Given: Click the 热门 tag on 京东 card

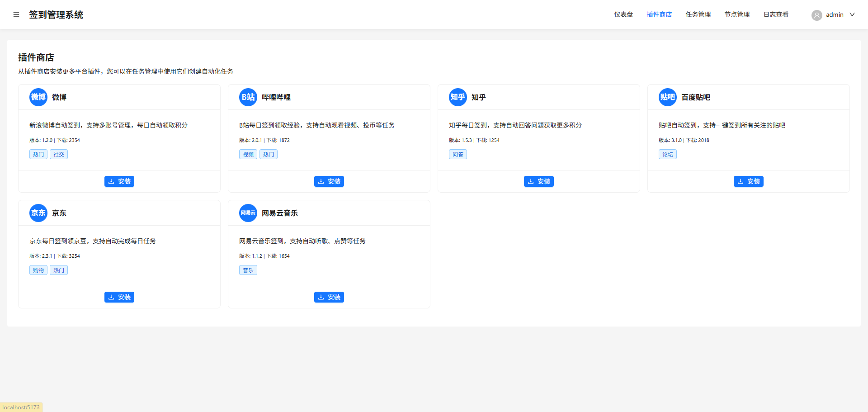Looking at the screenshot, I should pyautogui.click(x=59, y=270).
